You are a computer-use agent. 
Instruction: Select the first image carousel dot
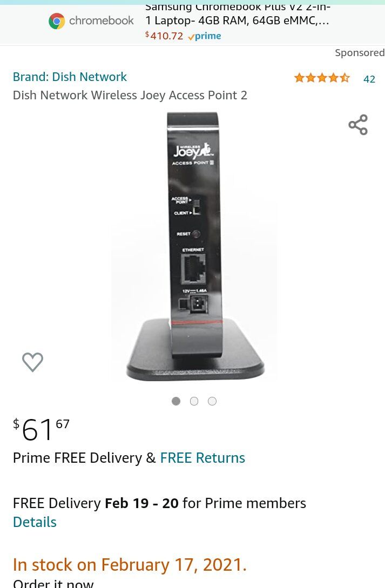176,401
